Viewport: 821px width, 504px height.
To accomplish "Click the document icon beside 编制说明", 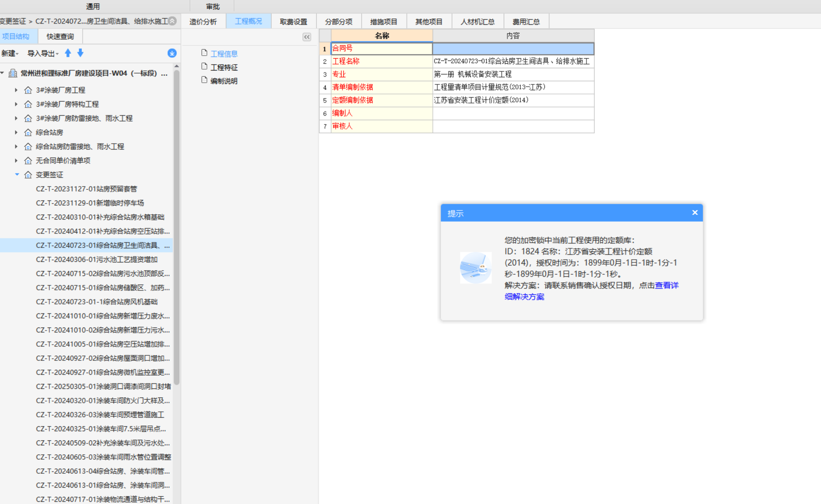I will [x=204, y=80].
